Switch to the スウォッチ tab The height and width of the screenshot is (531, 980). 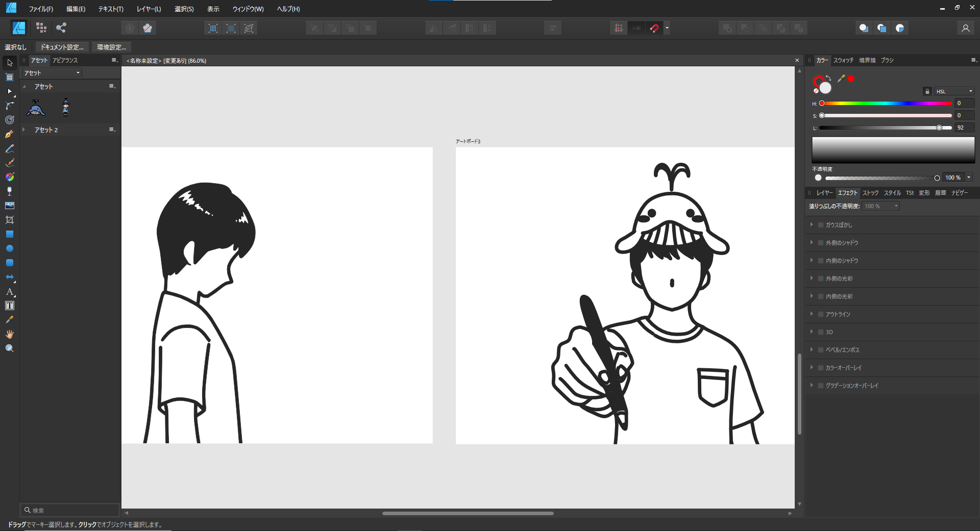click(x=843, y=60)
